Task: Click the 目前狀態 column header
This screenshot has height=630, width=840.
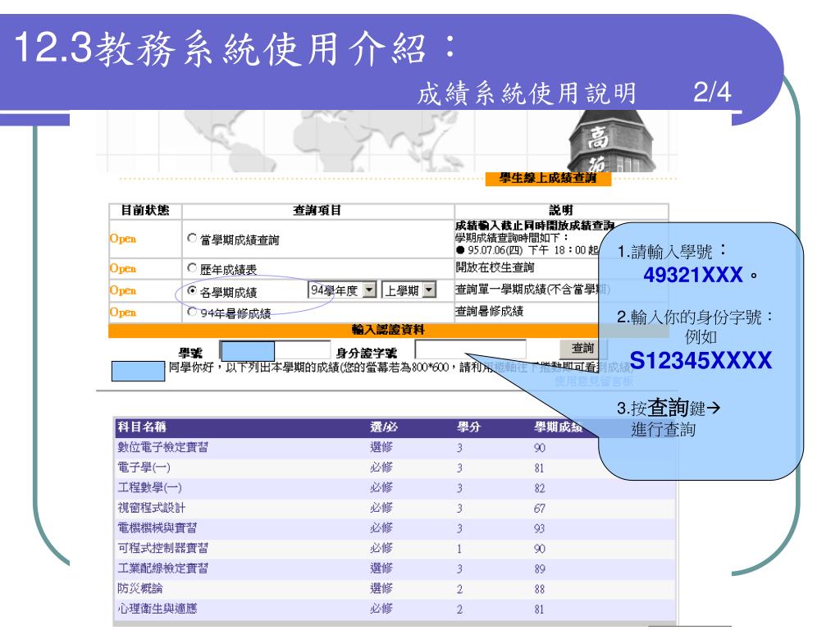Action: coord(145,210)
